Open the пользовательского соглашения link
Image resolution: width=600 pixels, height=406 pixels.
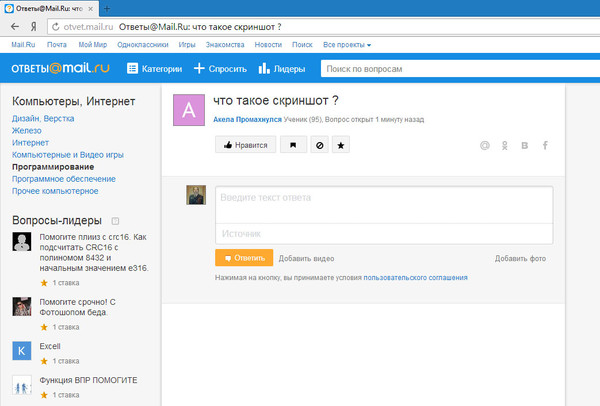pos(415,278)
